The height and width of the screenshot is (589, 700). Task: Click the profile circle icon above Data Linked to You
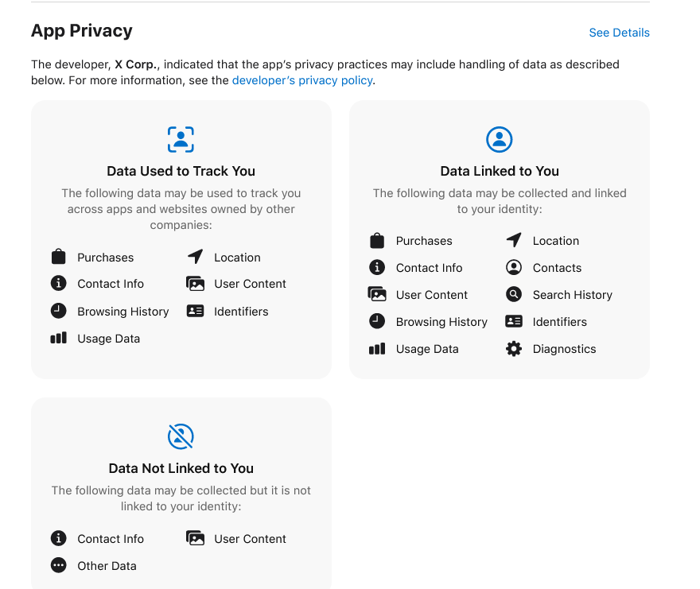(x=499, y=139)
